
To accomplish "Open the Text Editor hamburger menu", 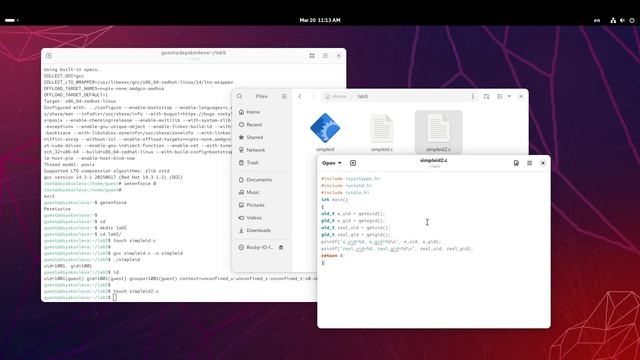I will (x=529, y=163).
